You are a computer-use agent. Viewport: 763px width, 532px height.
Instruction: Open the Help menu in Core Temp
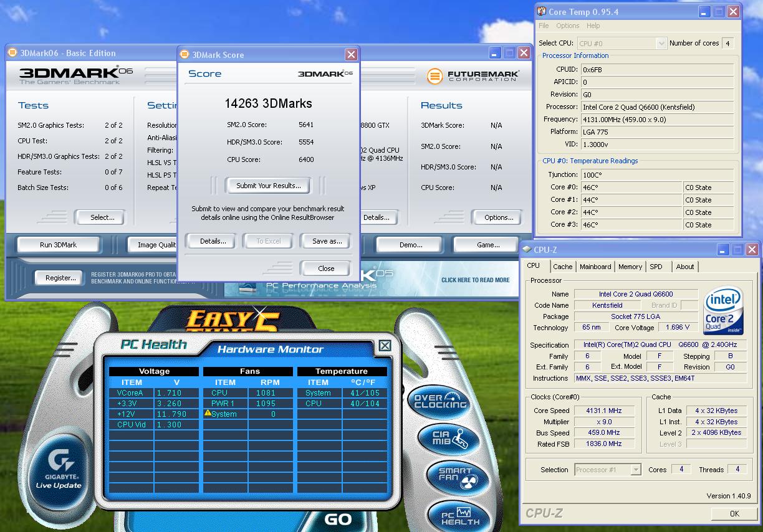click(593, 26)
